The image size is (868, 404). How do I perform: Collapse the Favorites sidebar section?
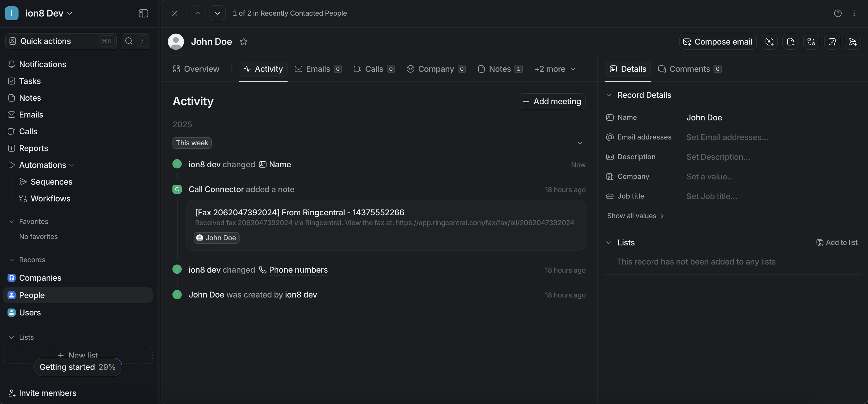[12, 221]
